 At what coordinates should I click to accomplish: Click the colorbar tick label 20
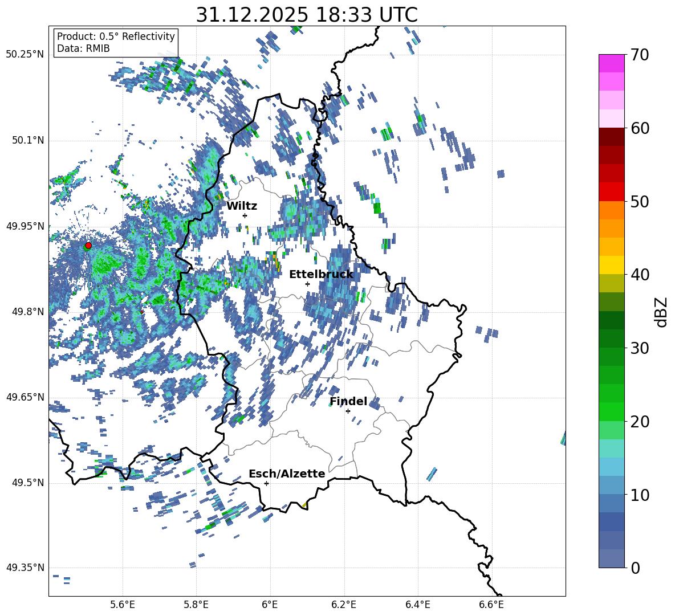(x=640, y=422)
